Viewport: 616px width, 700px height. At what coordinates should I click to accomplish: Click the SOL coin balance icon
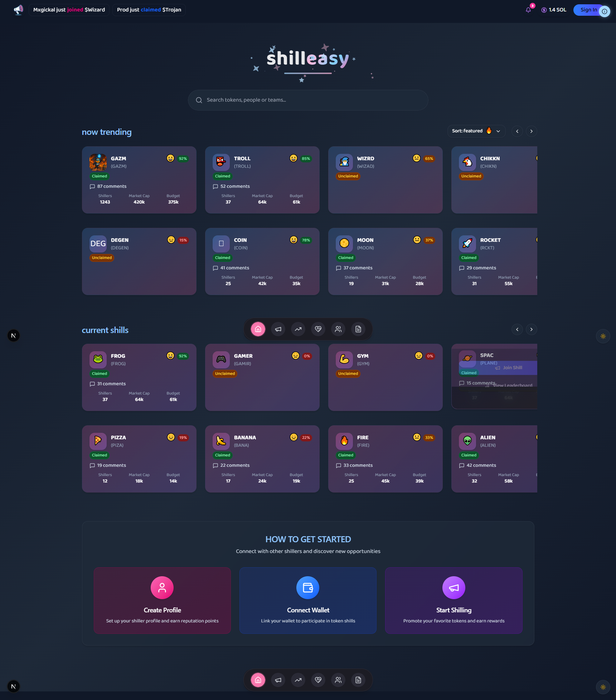point(544,10)
